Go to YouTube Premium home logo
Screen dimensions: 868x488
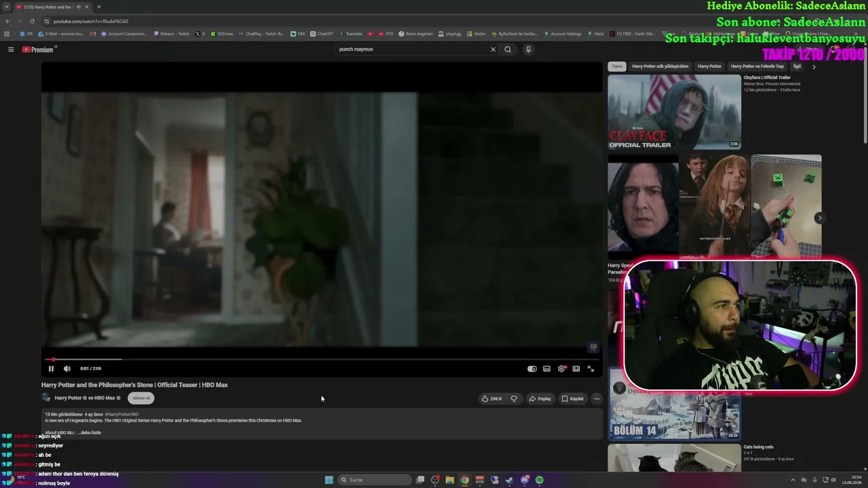(38, 49)
